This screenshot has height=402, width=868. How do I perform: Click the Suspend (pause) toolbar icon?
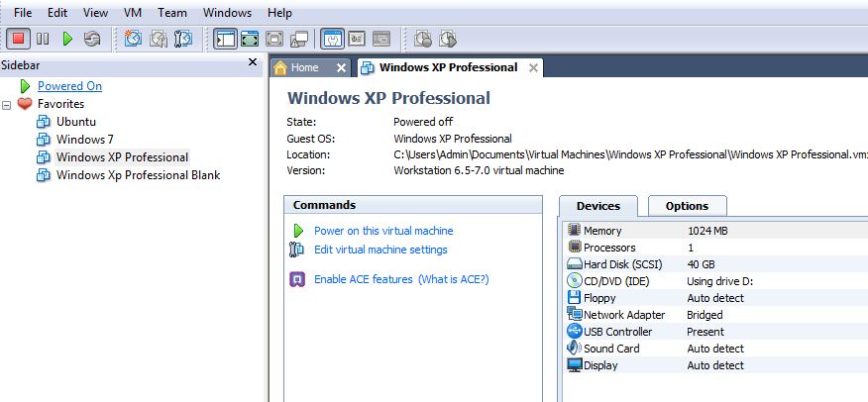pyautogui.click(x=43, y=39)
